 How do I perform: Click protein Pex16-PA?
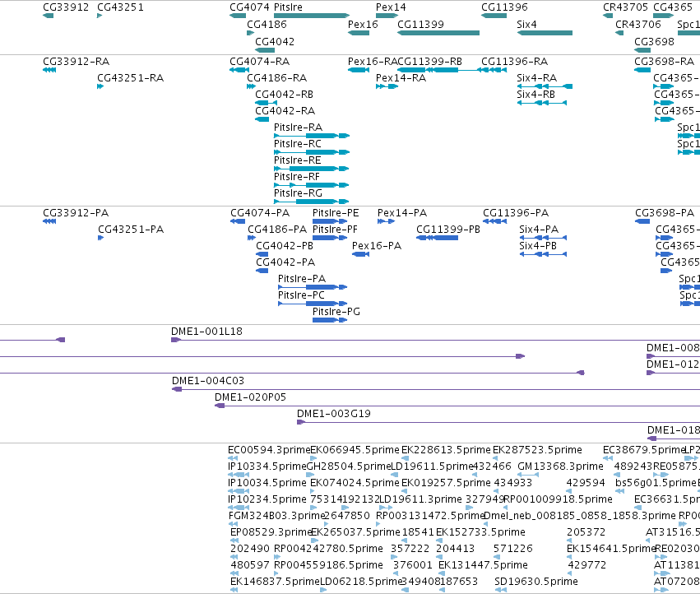[x=361, y=254]
